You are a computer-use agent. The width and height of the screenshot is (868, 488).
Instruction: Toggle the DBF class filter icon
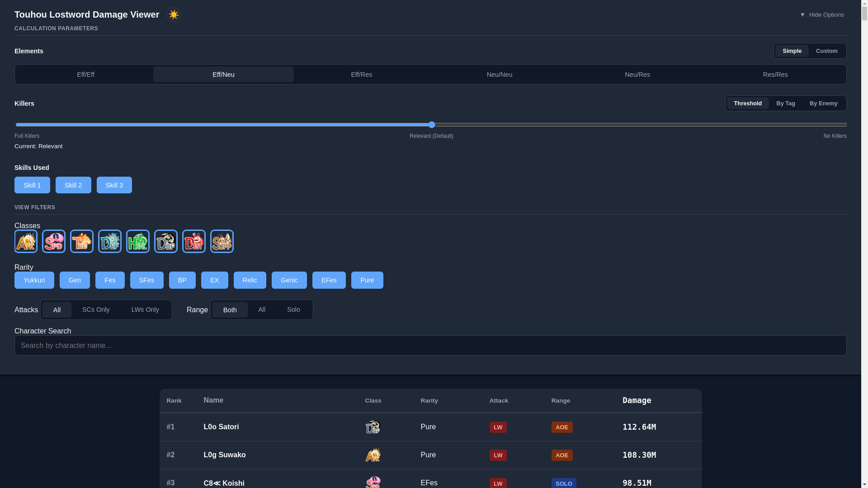pyautogui.click(x=166, y=241)
